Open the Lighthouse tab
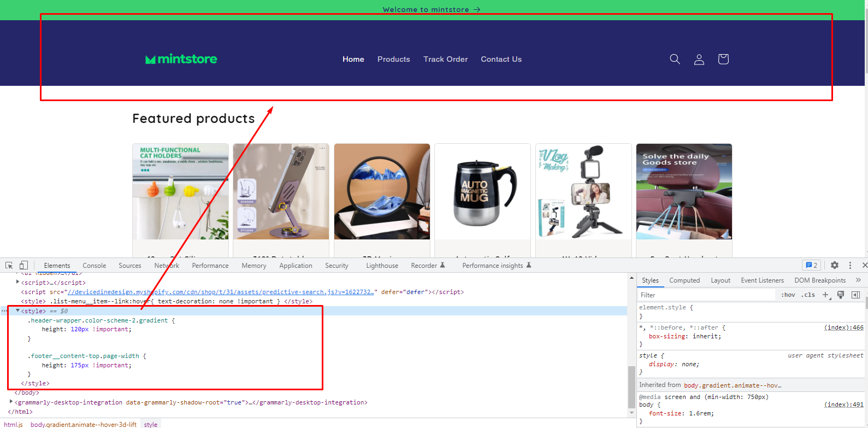 [x=382, y=266]
